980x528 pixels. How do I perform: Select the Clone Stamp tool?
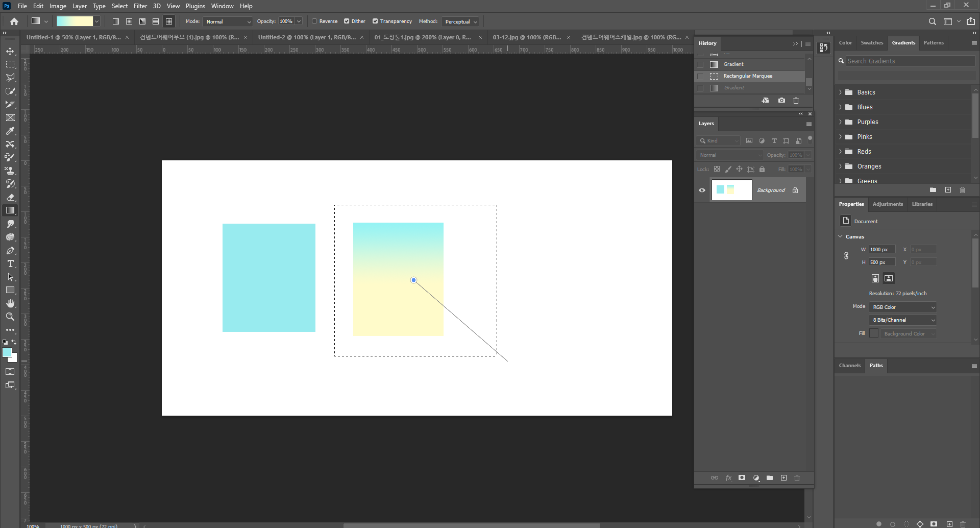coord(10,171)
